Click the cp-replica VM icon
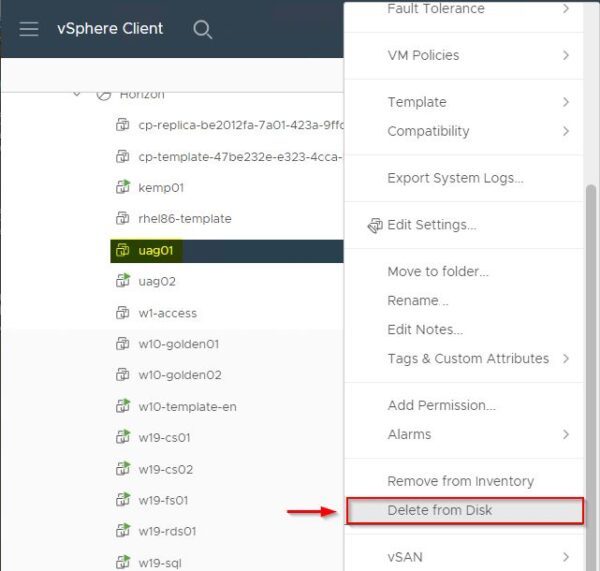This screenshot has width=600, height=571. [122, 125]
